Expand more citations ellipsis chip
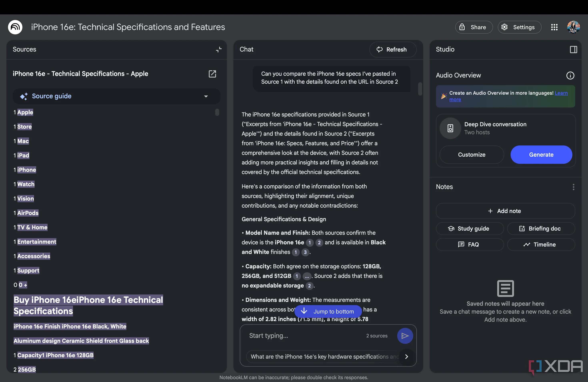588x382 pixels. coord(307,276)
